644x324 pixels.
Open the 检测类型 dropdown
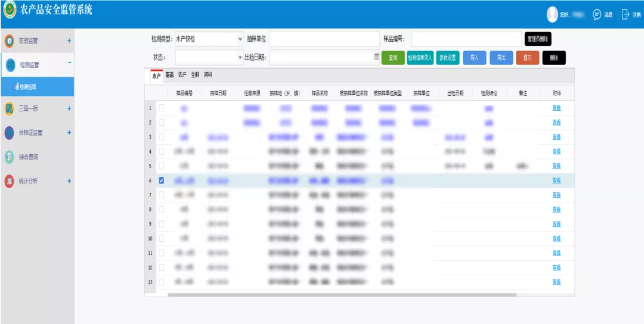[x=240, y=39]
